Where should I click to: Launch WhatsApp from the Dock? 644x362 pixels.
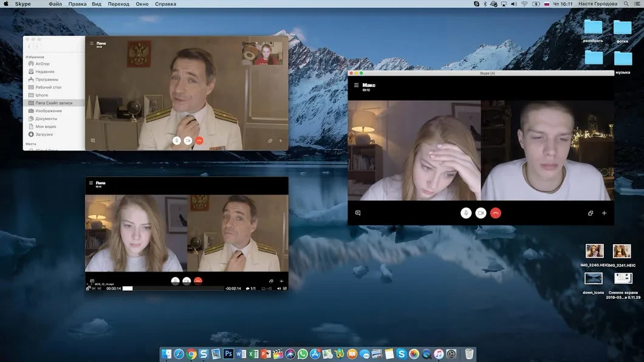click(303, 353)
